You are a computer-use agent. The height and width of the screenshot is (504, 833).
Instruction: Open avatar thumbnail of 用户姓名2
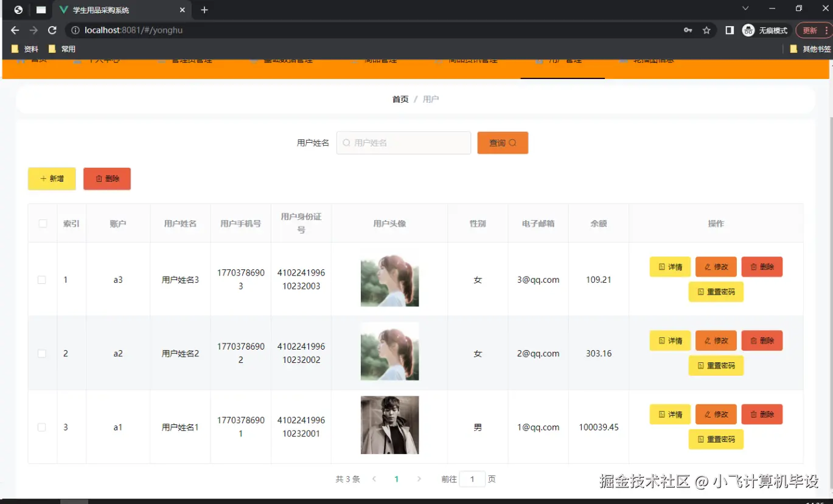(389, 351)
